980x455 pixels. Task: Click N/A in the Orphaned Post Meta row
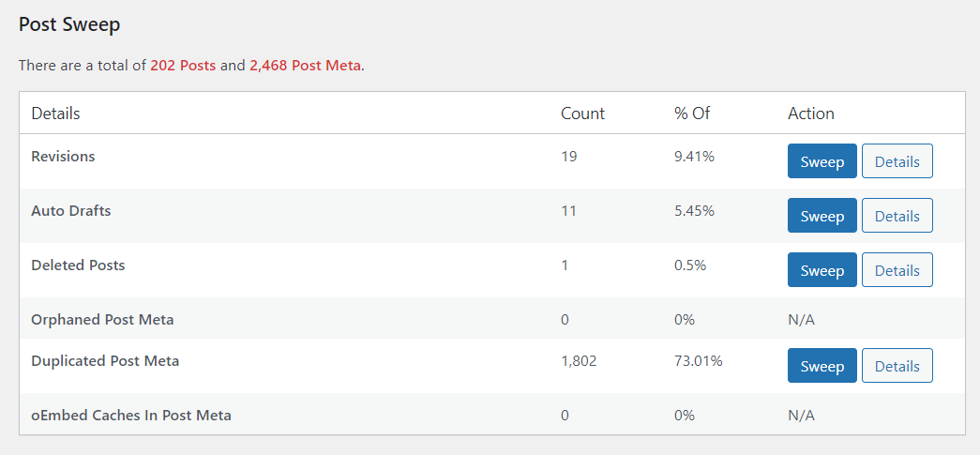click(x=801, y=320)
